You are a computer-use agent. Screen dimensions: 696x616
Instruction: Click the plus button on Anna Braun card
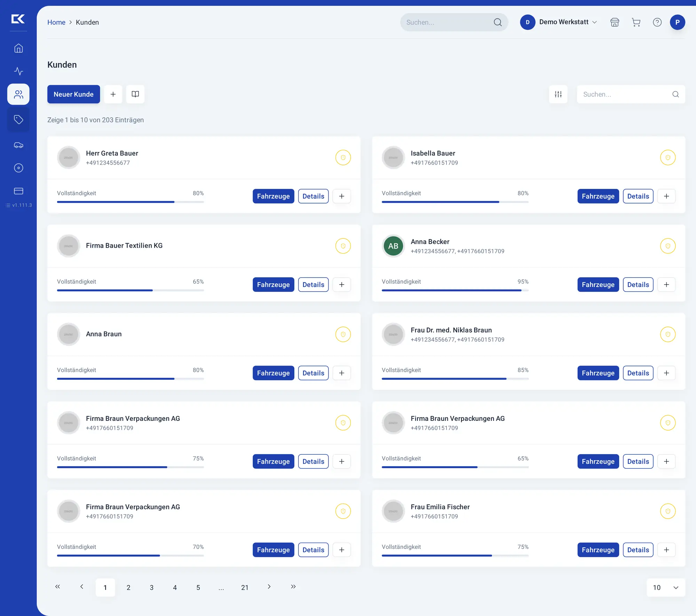click(x=342, y=373)
